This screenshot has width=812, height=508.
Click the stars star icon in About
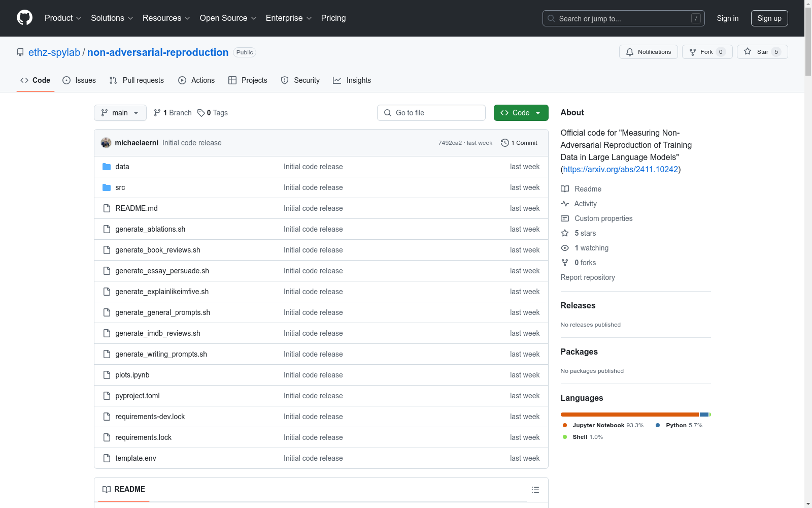coord(565,233)
